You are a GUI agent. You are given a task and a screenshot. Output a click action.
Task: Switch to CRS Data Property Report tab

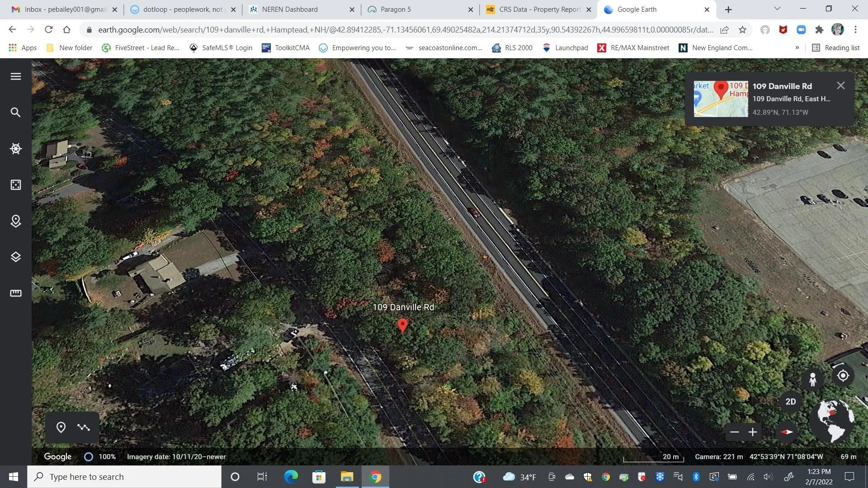(x=538, y=9)
